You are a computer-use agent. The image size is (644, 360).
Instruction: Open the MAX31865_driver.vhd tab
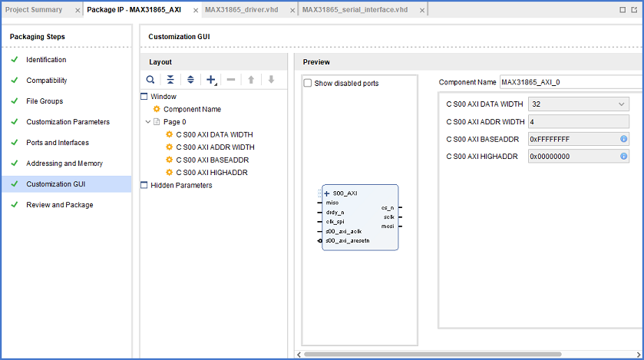coord(242,10)
